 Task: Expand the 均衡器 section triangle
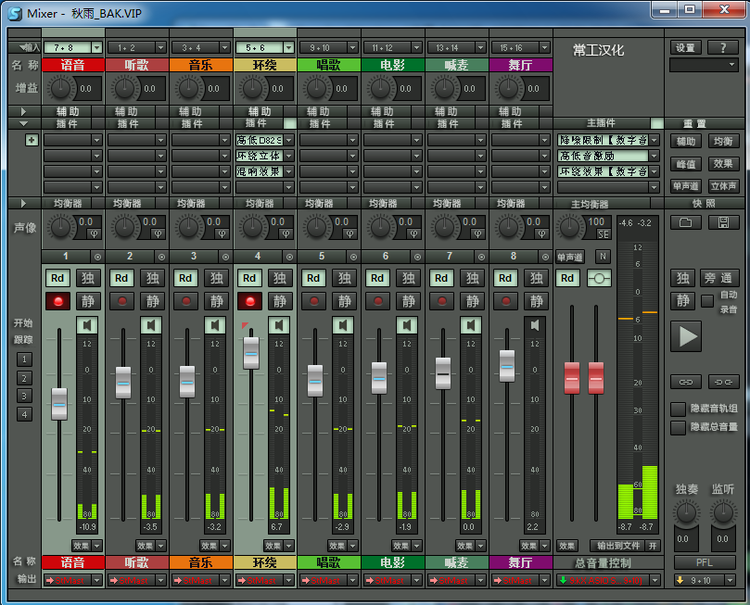[23, 203]
